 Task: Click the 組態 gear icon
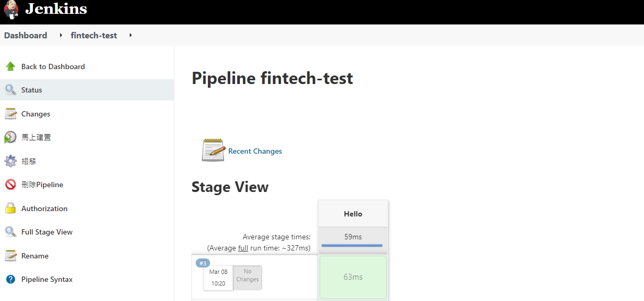click(x=11, y=161)
